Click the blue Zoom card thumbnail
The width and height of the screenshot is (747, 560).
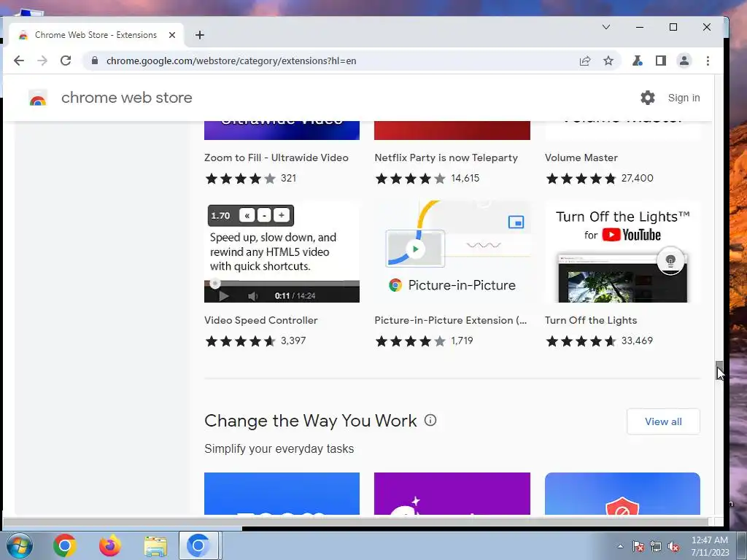tap(282, 494)
